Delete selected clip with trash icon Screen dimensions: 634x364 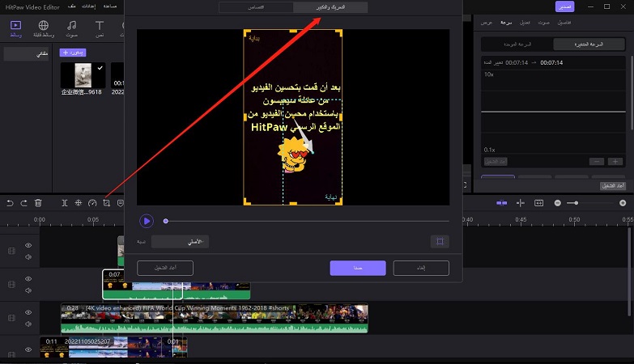tap(38, 203)
